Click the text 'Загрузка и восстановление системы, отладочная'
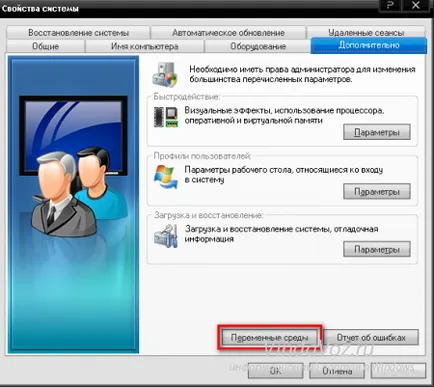Viewport: 434px width, 387px height. 282,229
